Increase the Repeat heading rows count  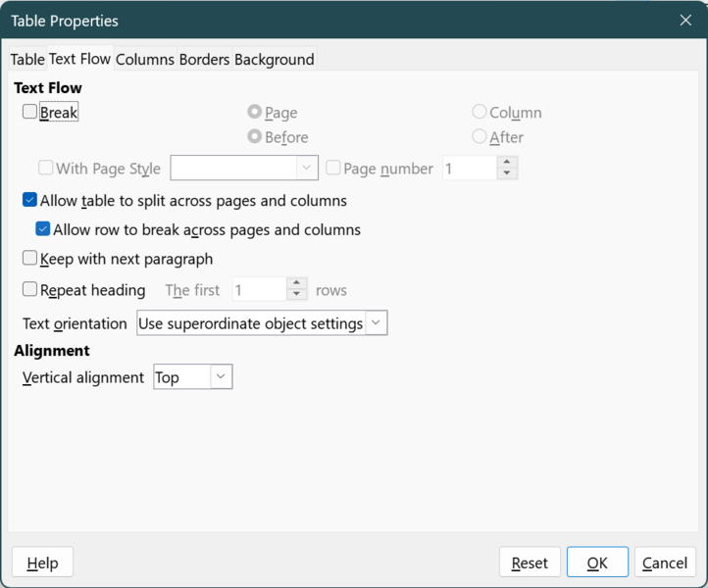pos(298,284)
